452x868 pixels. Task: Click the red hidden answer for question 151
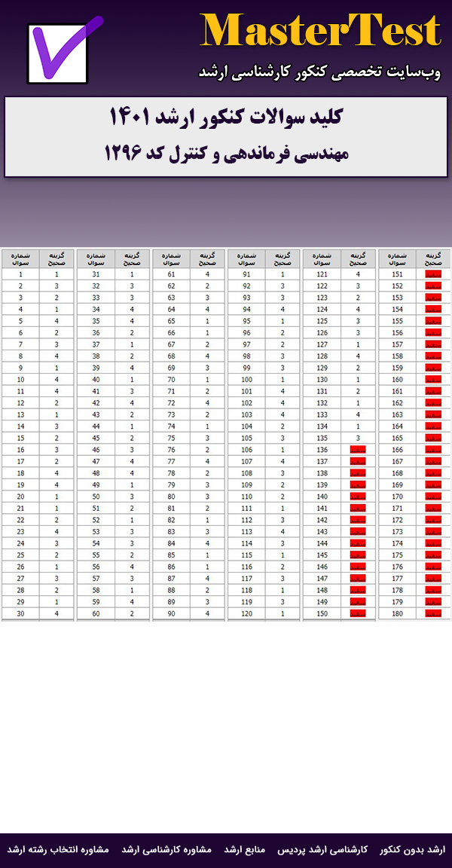[x=432, y=274]
